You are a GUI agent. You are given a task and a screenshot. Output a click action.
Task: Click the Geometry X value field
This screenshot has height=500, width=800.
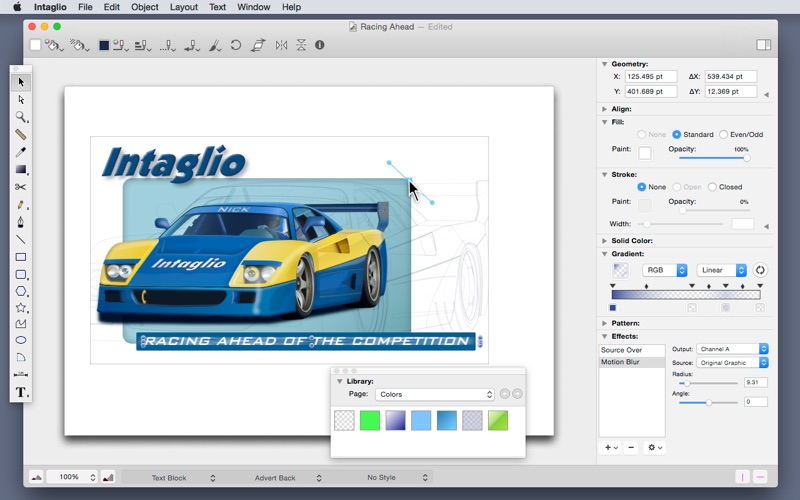tap(651, 77)
